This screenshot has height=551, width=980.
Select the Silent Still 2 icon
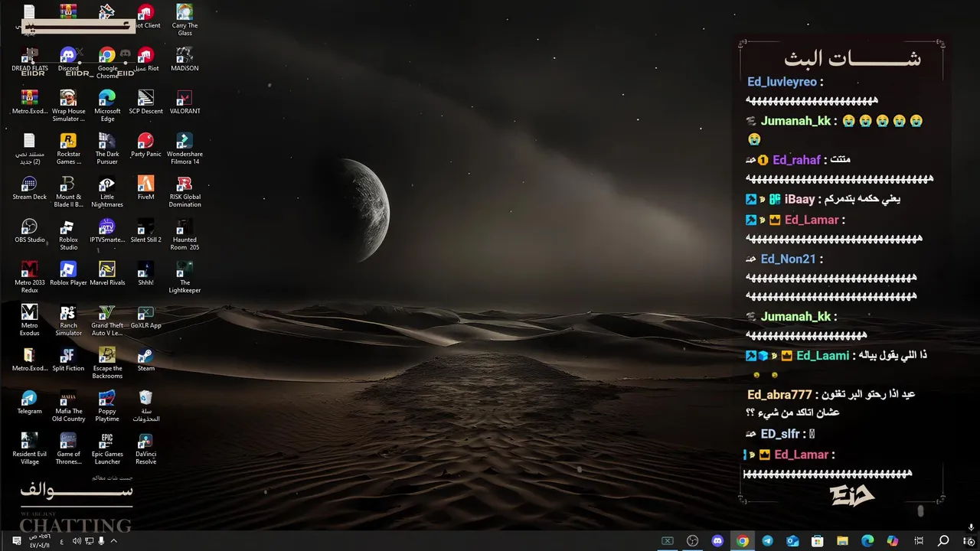(145, 231)
